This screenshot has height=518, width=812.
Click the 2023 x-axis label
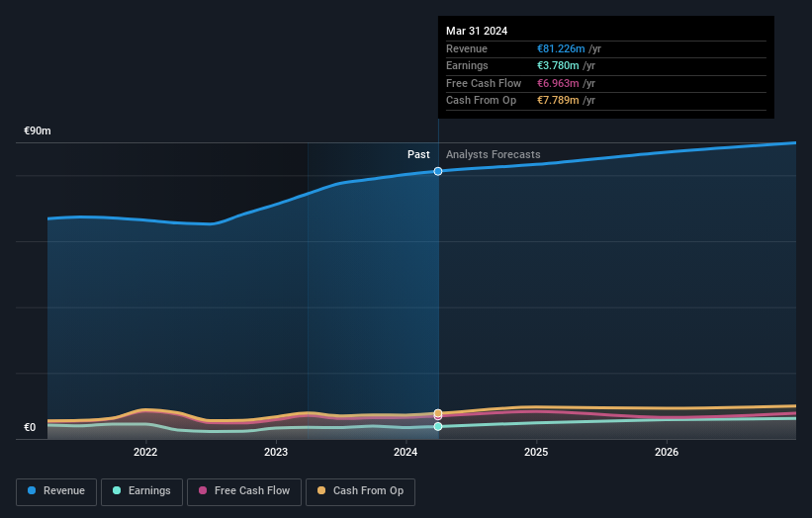pyautogui.click(x=276, y=452)
